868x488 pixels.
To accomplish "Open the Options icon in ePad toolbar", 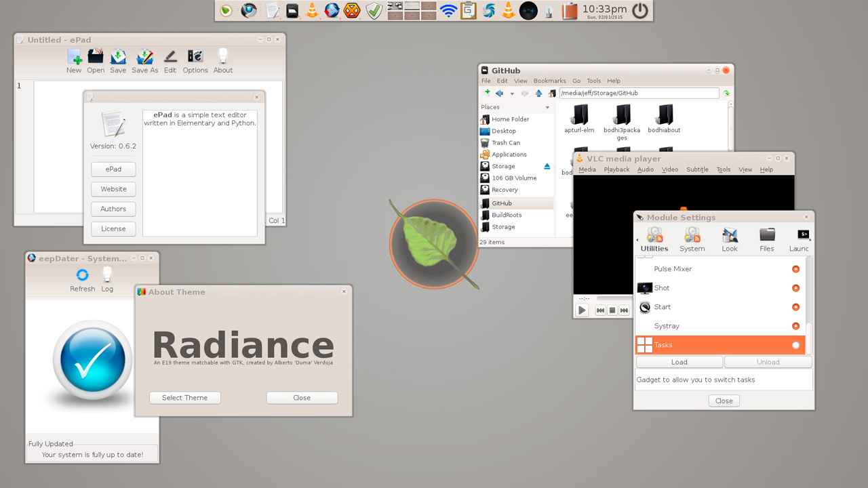I will (195, 57).
